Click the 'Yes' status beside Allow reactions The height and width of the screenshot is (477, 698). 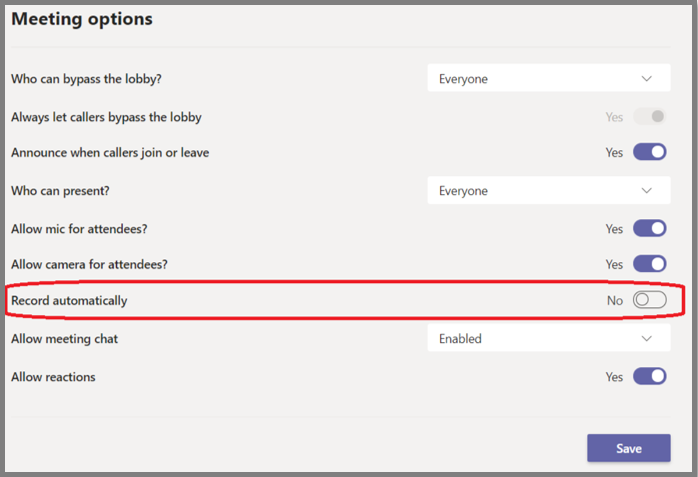[x=614, y=377]
